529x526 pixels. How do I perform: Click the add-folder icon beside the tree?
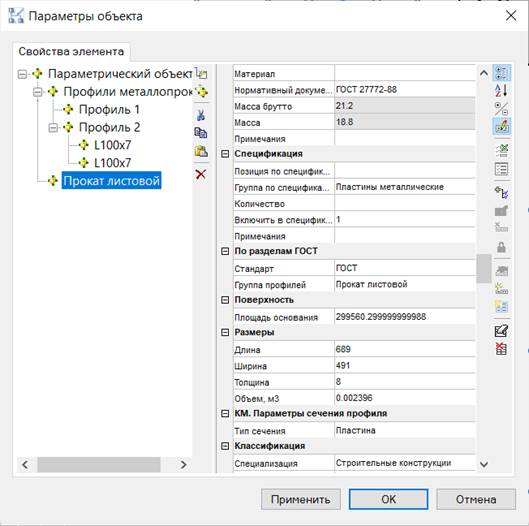(x=201, y=73)
